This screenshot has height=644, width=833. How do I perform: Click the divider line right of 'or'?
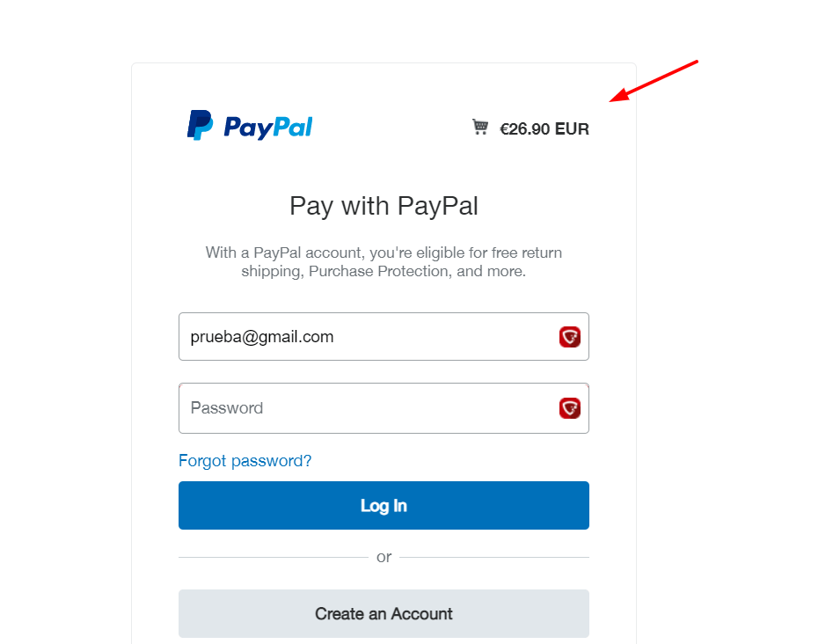(x=494, y=558)
